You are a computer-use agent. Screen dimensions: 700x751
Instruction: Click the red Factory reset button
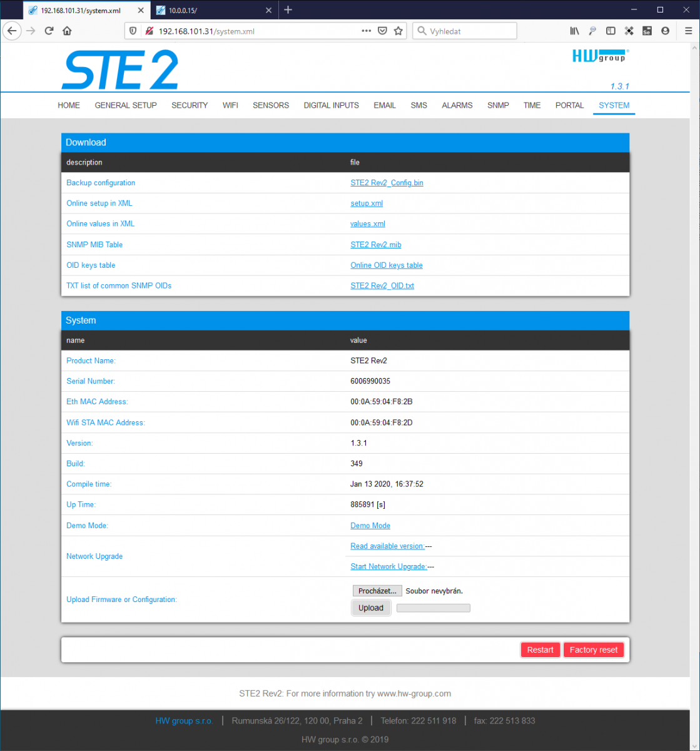click(x=594, y=650)
